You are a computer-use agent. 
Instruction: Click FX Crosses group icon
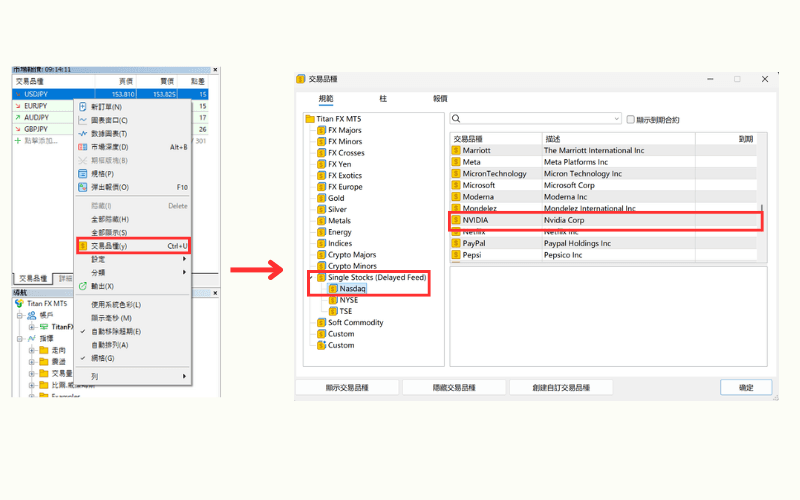(321, 153)
